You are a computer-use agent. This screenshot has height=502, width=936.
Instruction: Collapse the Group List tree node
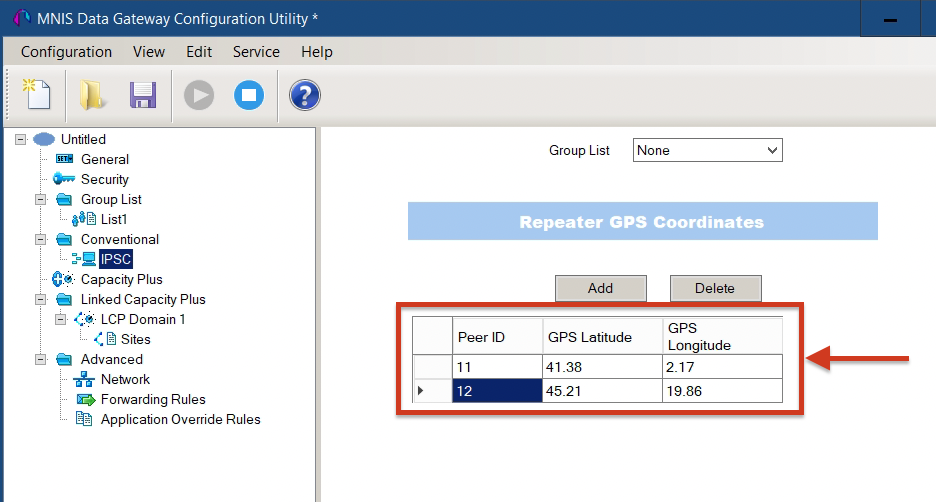click(41, 199)
